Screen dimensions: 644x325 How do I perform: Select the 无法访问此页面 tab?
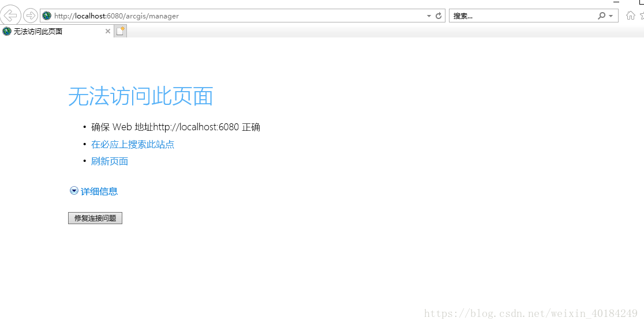pyautogui.click(x=57, y=31)
